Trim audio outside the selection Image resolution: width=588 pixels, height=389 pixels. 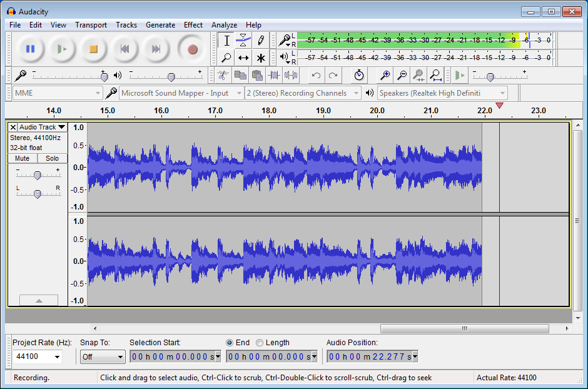tap(274, 75)
